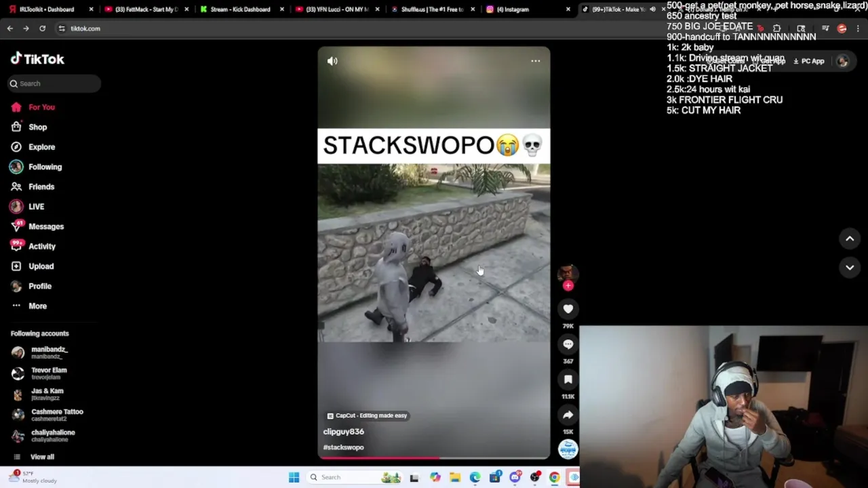Share the video with the arrow icon
This screenshot has width=868, height=488.
tap(568, 415)
